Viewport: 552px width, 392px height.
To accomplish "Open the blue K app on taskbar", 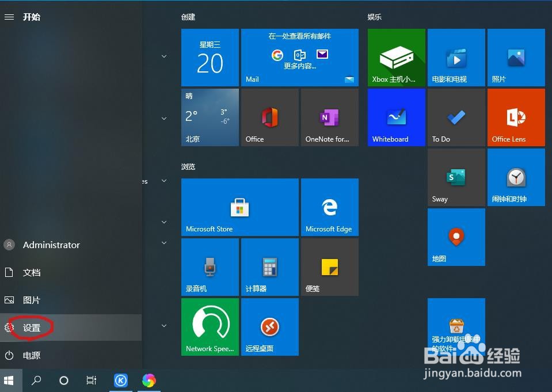I will tap(121, 380).
